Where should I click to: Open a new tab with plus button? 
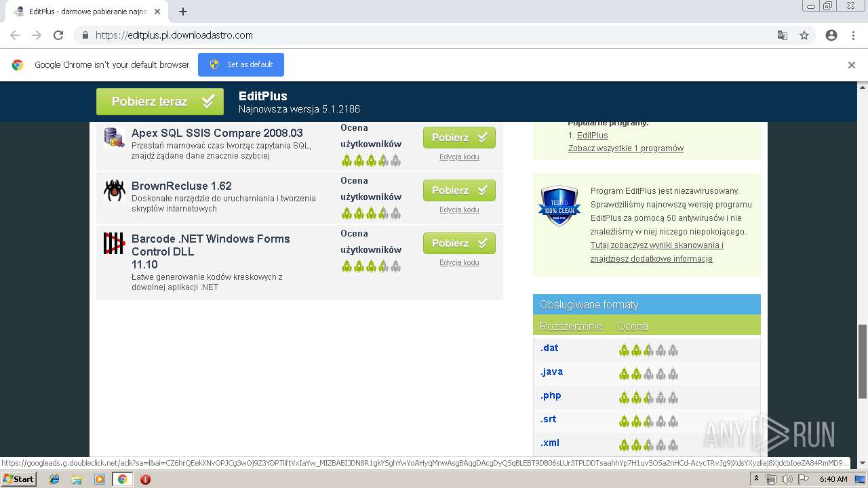coord(182,12)
